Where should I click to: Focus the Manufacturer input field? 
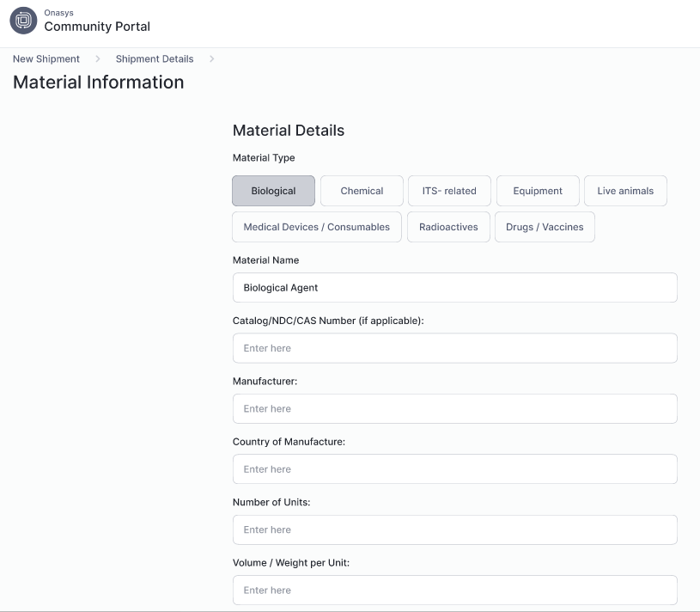coord(455,409)
